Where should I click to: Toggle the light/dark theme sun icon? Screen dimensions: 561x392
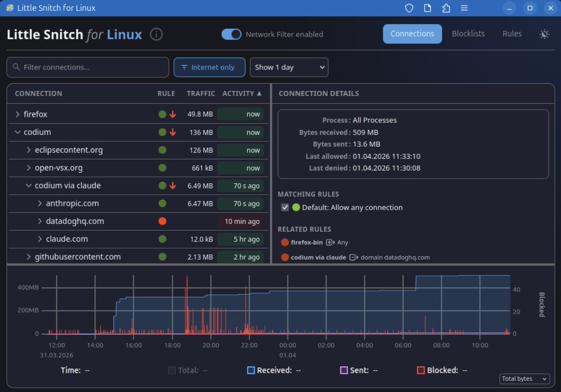(544, 34)
